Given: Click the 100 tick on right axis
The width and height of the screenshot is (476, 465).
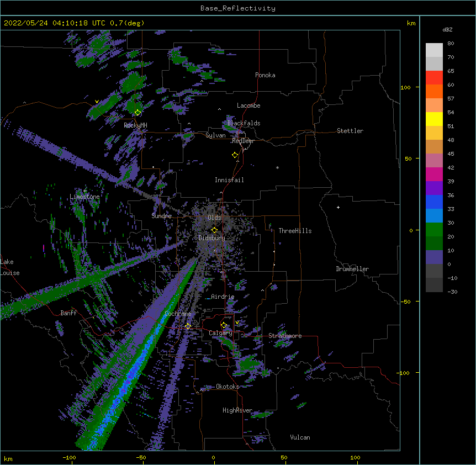Looking at the screenshot, I should [405, 87].
